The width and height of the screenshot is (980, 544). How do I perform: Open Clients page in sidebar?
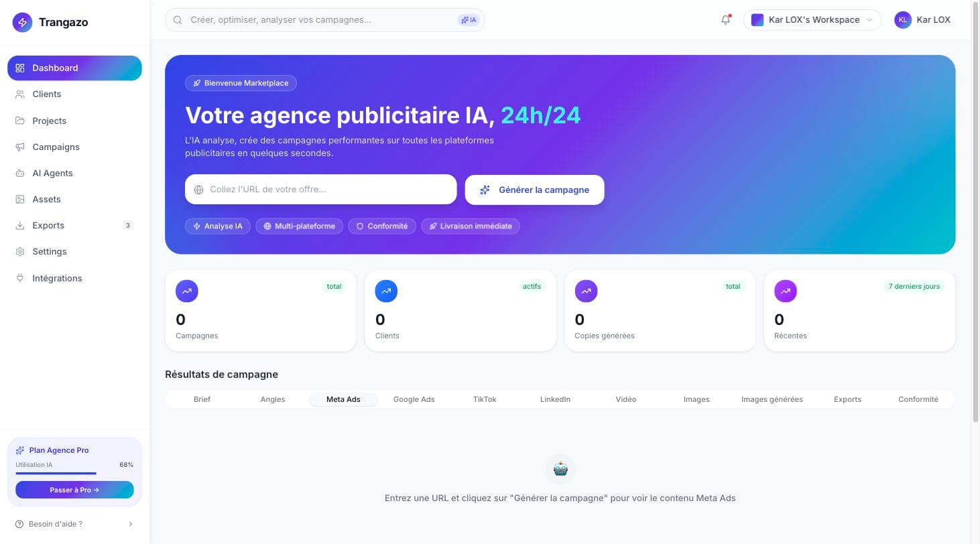(x=74, y=94)
